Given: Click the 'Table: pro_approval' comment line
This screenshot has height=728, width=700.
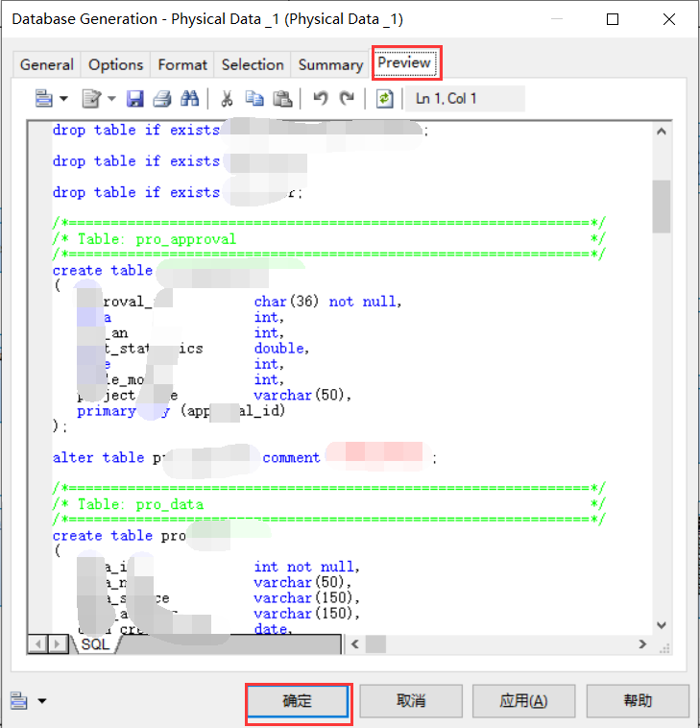Looking at the screenshot, I should (x=328, y=239).
